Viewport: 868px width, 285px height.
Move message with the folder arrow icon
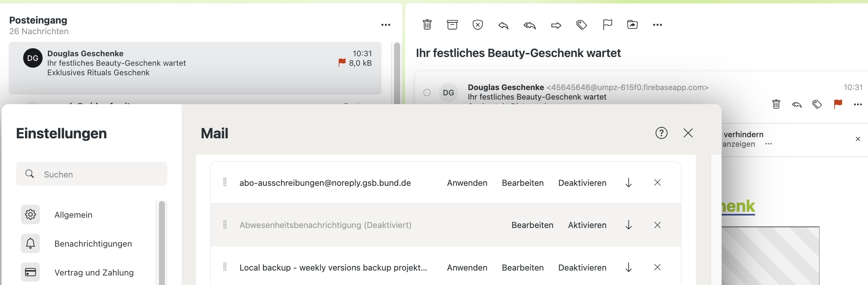coord(632,25)
